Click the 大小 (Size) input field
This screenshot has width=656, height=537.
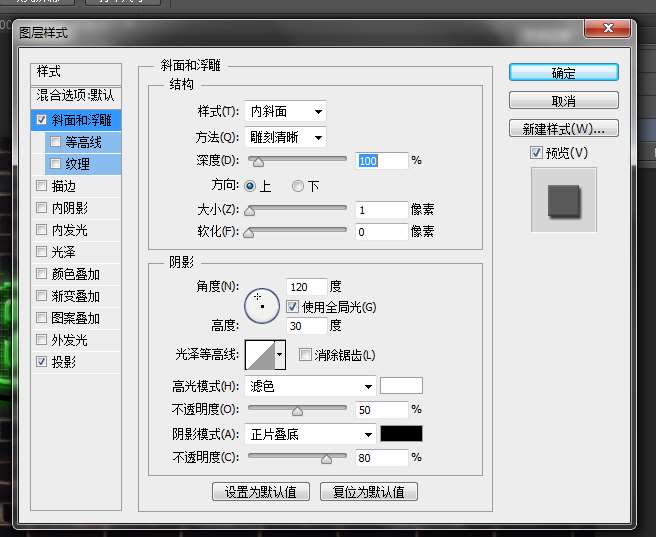(x=381, y=210)
